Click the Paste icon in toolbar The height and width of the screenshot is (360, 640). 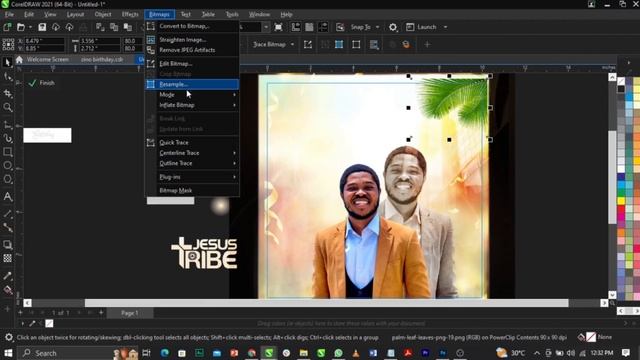pos(128,27)
